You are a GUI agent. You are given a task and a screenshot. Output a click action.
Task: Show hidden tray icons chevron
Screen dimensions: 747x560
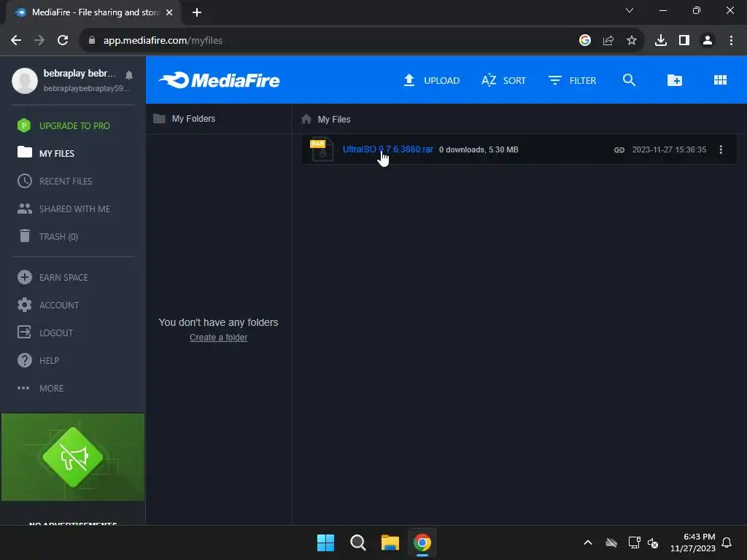tap(588, 542)
